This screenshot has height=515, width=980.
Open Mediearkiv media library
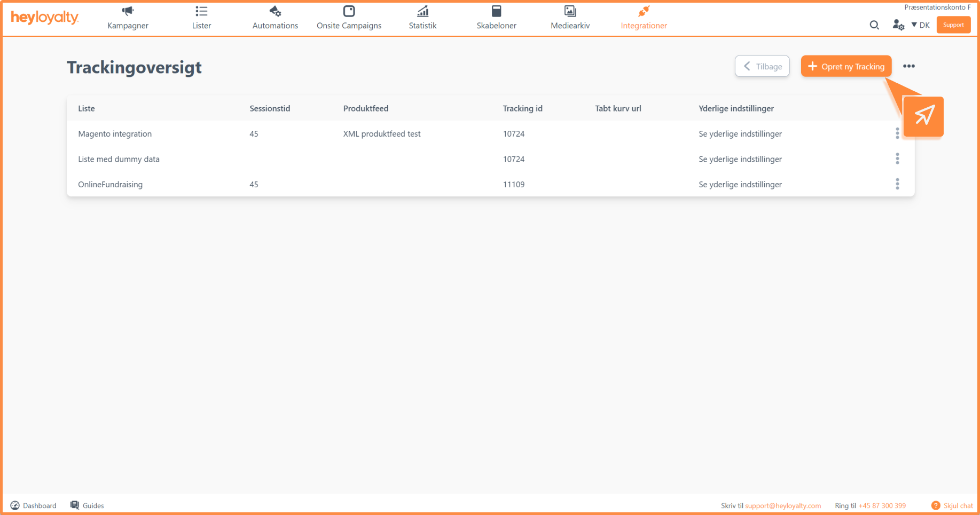pyautogui.click(x=570, y=18)
